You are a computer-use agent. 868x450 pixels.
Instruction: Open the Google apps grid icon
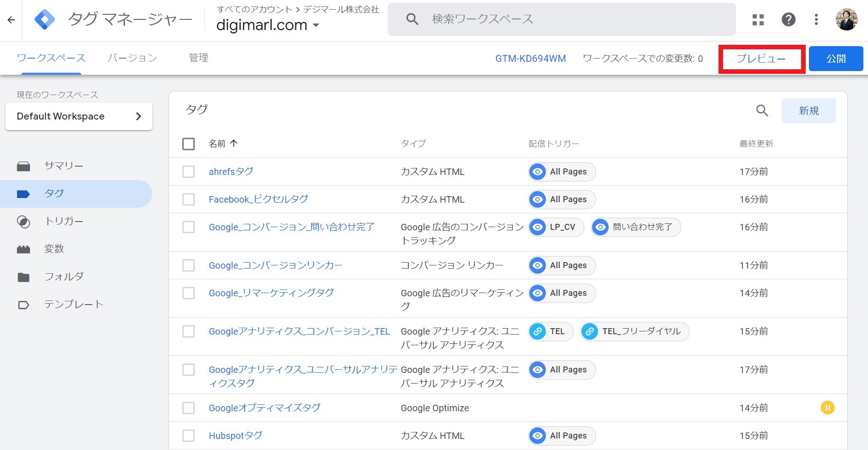[x=758, y=19]
